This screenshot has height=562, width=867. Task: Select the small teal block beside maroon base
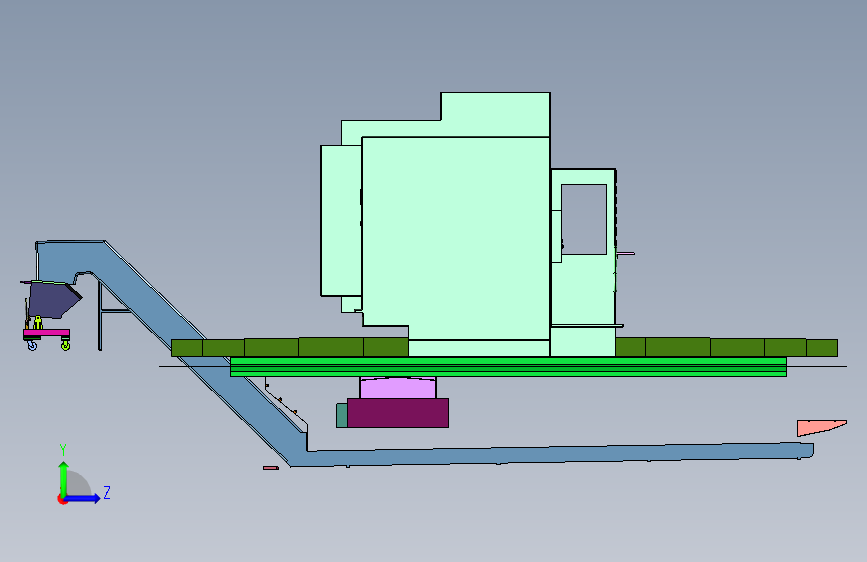click(x=342, y=415)
